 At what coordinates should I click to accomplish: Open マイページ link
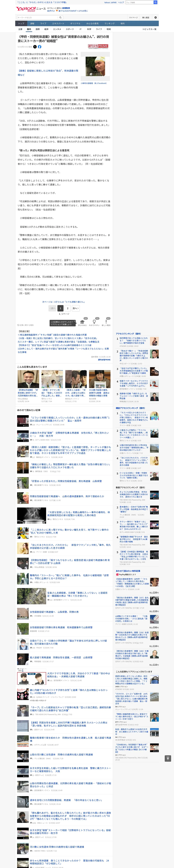pyautogui.click(x=133, y=18)
